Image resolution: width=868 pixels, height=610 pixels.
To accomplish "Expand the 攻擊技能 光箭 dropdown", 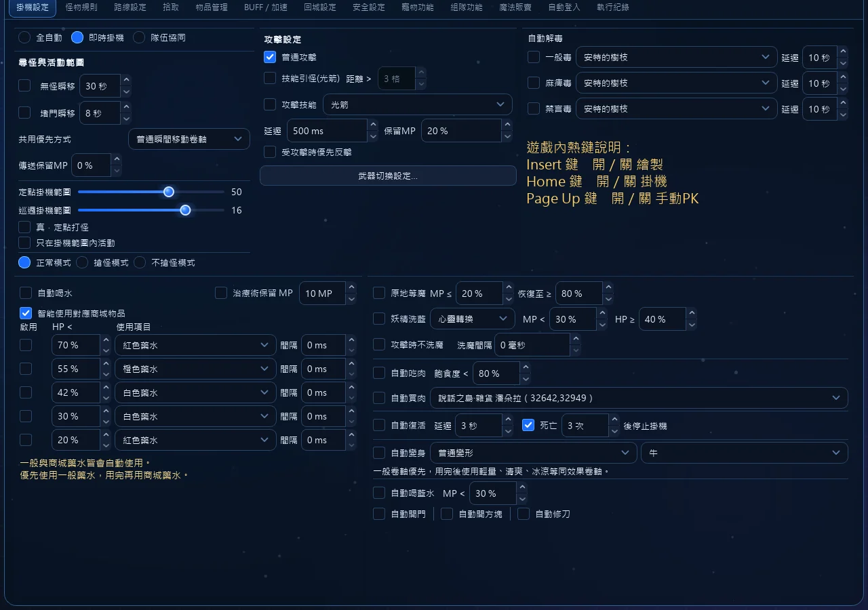I will 417,105.
